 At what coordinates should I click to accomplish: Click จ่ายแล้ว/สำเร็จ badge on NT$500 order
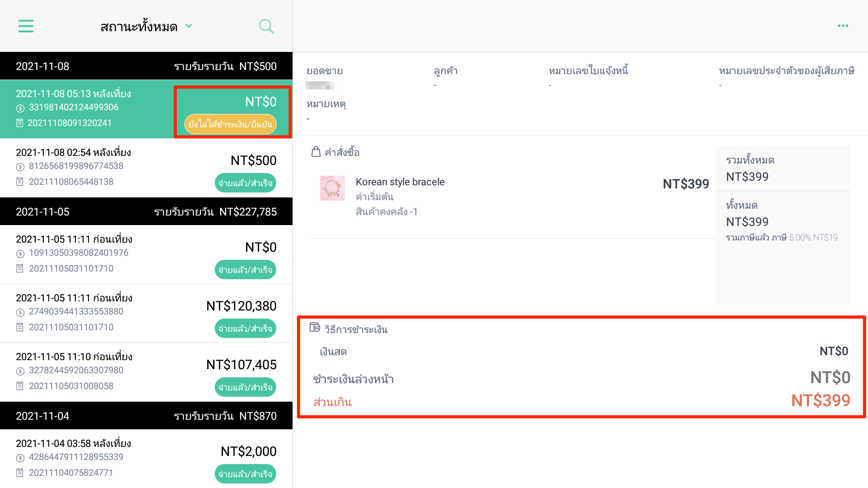(245, 183)
